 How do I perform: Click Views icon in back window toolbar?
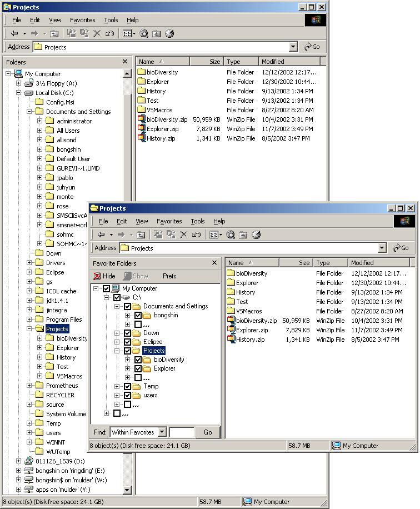pos(127,33)
